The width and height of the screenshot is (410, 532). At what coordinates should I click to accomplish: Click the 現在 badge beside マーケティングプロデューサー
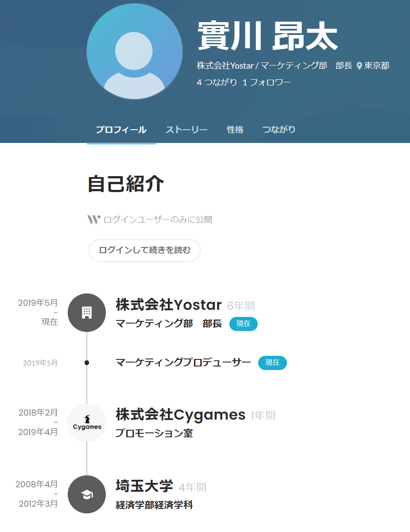(x=272, y=363)
